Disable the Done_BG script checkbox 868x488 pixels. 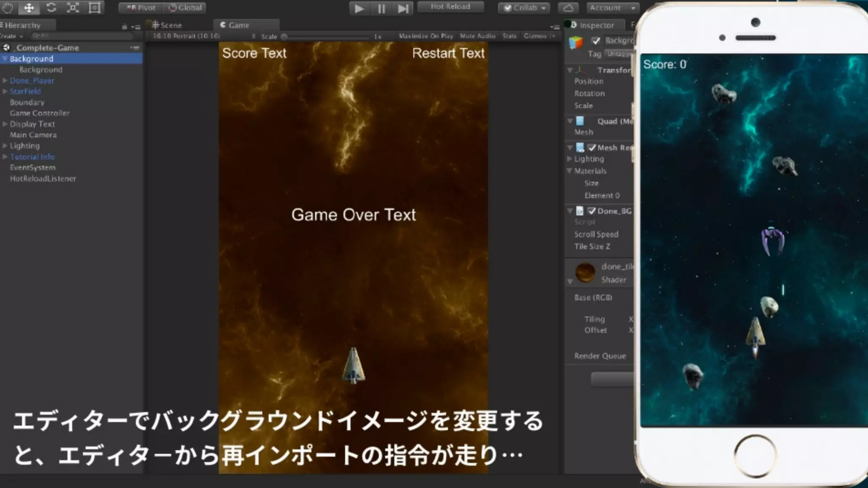tap(592, 211)
